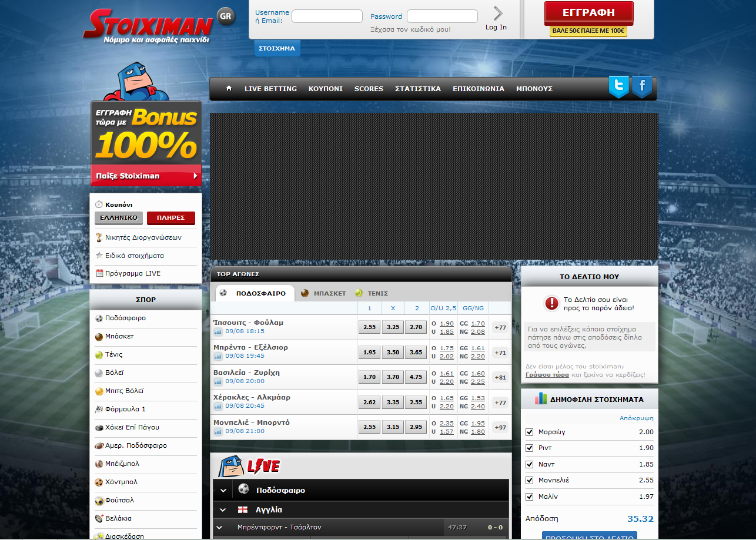Image resolution: width=756 pixels, height=540 pixels.
Task: Collapse the live Αγγλία section
Action: click(223, 510)
